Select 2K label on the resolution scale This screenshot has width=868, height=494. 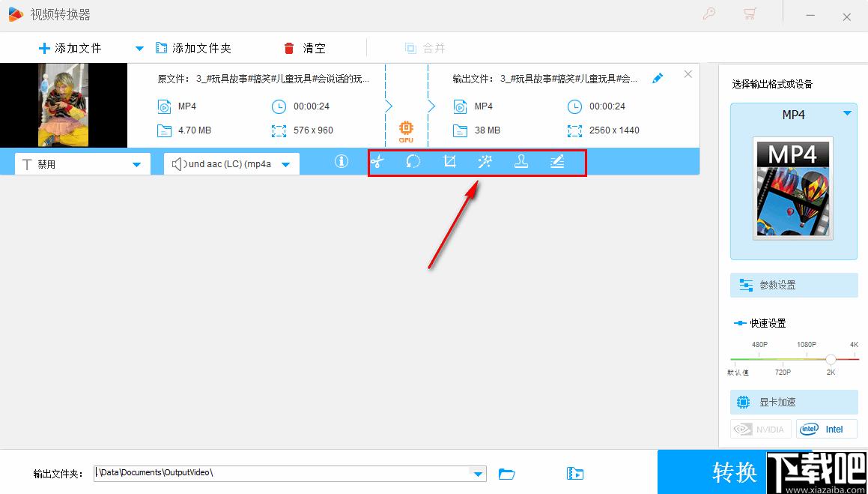pyautogui.click(x=831, y=372)
